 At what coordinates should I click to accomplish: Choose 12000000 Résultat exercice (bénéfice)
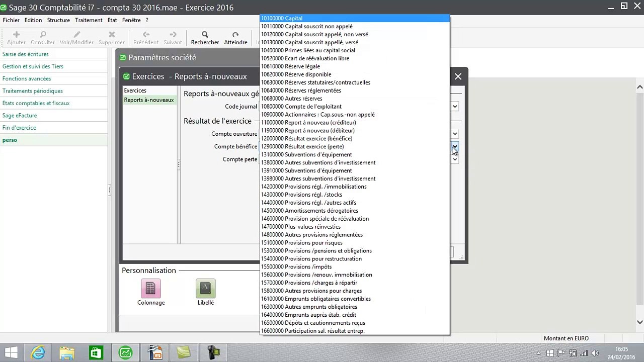click(x=355, y=139)
